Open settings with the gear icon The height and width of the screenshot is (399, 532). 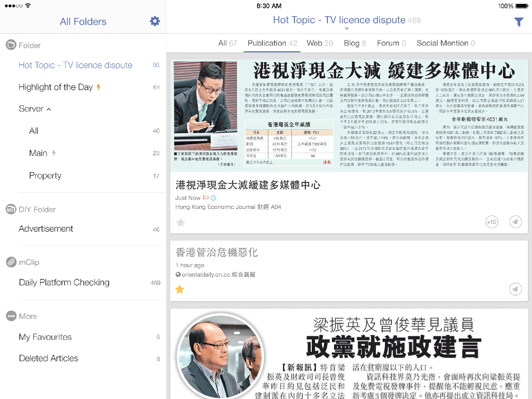[155, 21]
